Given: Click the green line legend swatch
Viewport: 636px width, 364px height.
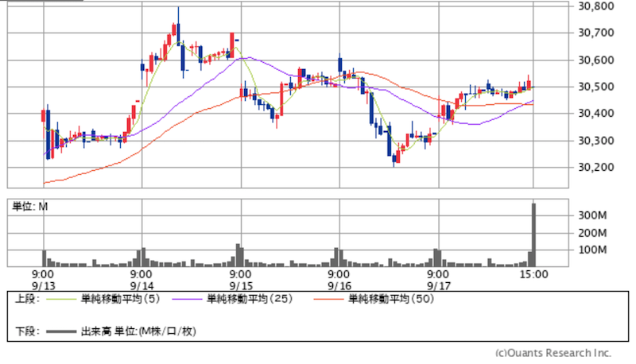Looking at the screenshot, I should pyautogui.click(x=61, y=300).
